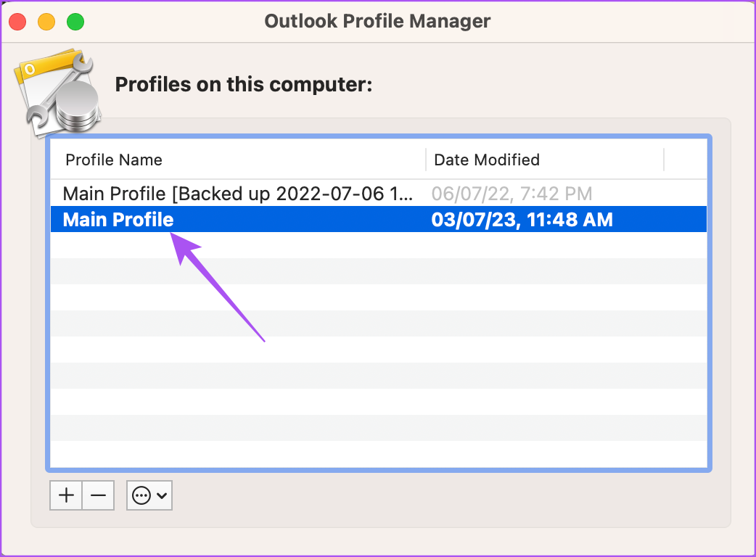Minimize window using the yellow button

tap(46, 22)
